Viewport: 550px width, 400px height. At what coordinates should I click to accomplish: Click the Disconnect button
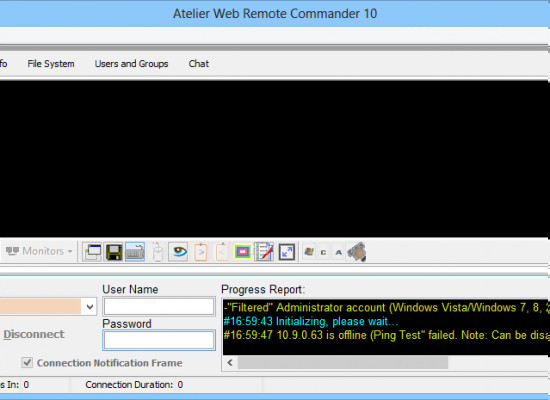click(34, 334)
